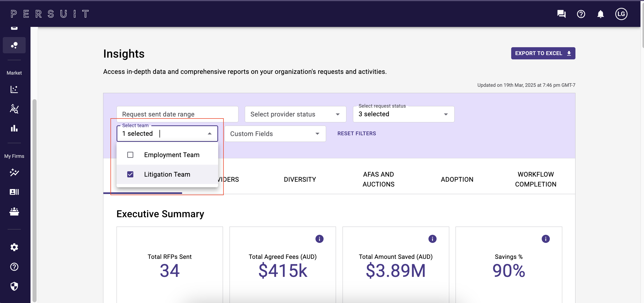Open the messages chat icon

[561, 14]
